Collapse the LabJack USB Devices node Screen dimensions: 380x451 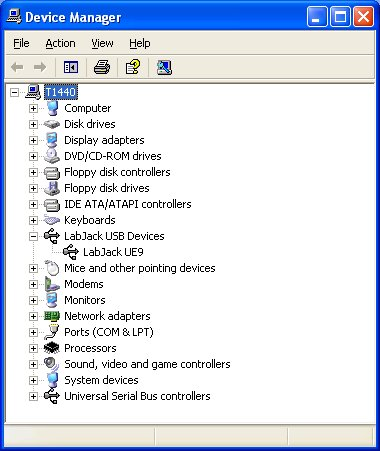pyautogui.click(x=33, y=236)
